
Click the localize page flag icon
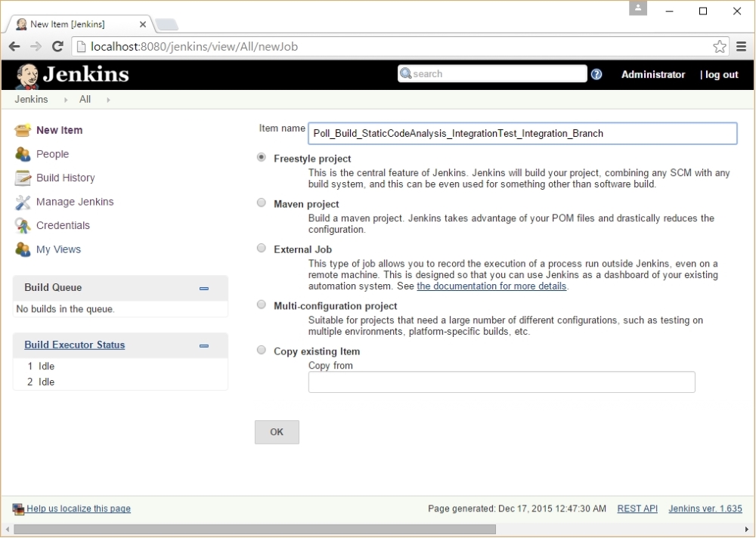[18, 509]
